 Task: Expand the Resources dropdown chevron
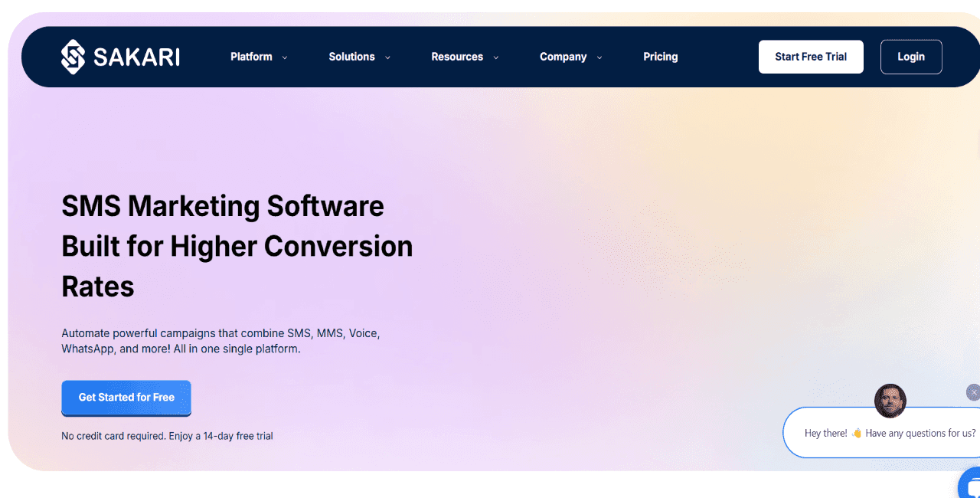(495, 57)
